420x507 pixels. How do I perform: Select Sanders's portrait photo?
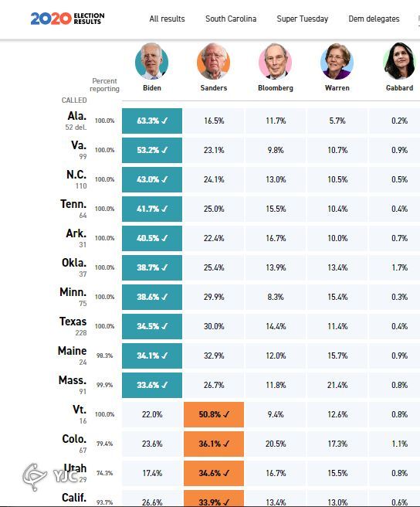[x=214, y=61]
